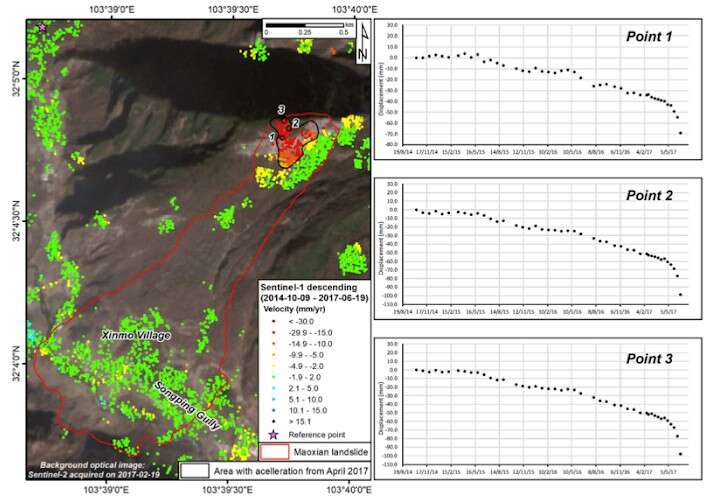The width and height of the screenshot is (714, 502).
Task: Click the reference point star on the map
Action: (x=40, y=27)
